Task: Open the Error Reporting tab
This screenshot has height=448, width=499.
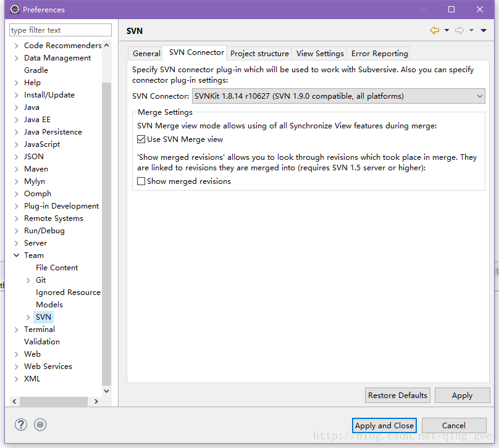Action: pos(379,54)
